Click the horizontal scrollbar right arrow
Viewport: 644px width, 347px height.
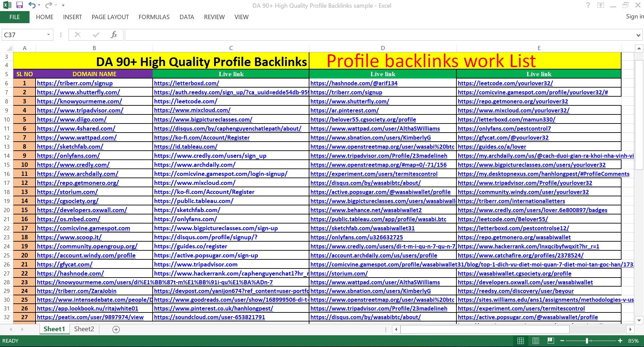click(630, 329)
